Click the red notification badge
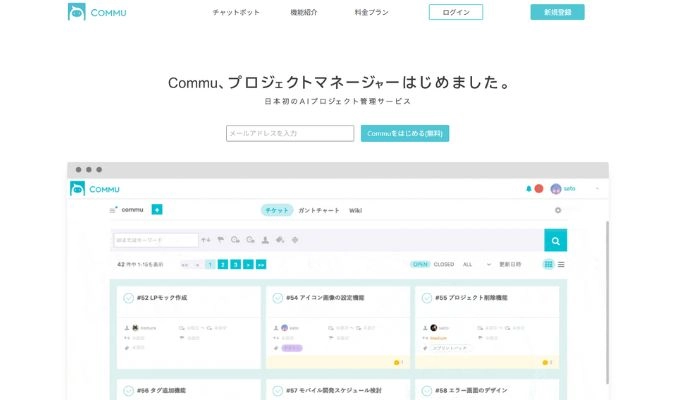This screenshot has height=400, width=700. (539, 189)
